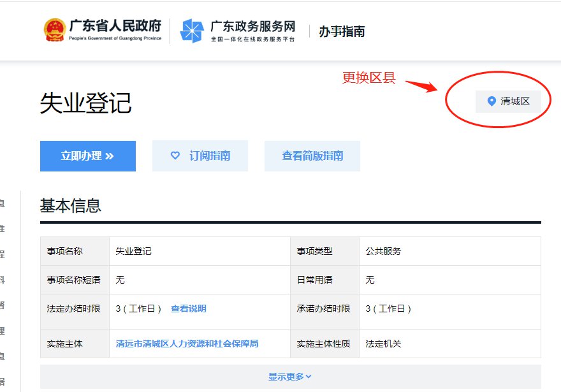
Task: Visit 清远市清城区人力资源和社会保障局 link
Action: tap(187, 344)
